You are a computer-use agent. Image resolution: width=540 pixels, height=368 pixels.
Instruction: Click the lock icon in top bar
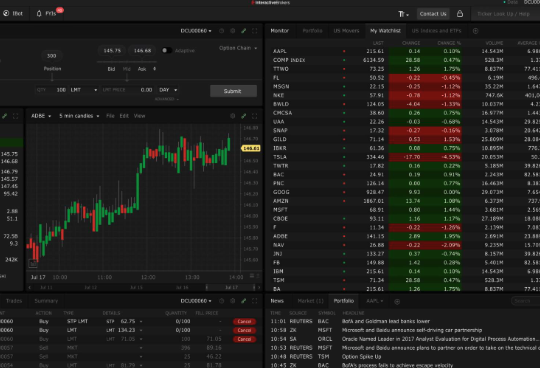point(460,13)
